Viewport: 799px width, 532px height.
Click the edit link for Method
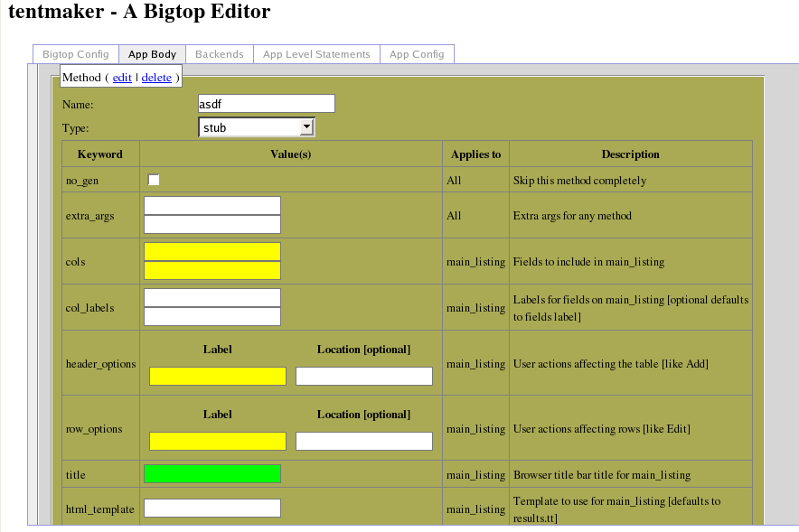pyautogui.click(x=122, y=78)
